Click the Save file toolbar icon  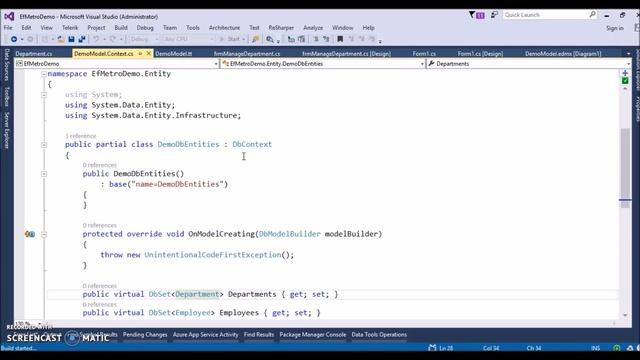(x=71, y=39)
